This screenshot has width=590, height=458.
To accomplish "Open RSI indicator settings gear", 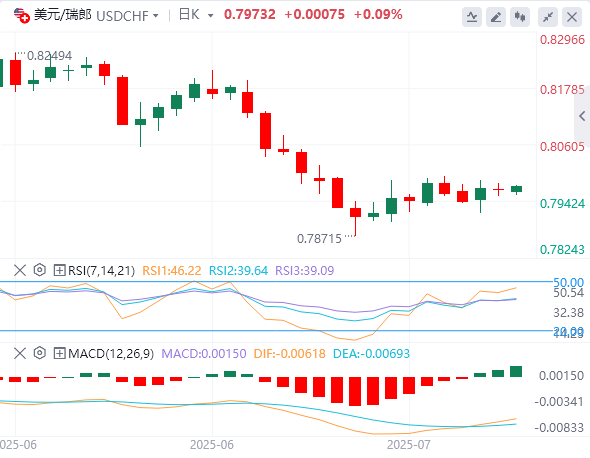I will (40, 270).
